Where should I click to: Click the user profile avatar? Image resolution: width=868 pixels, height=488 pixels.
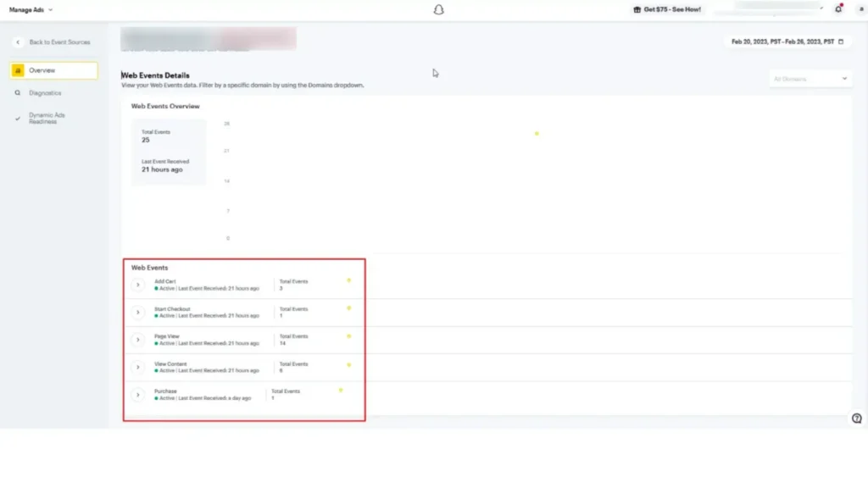pos(857,9)
